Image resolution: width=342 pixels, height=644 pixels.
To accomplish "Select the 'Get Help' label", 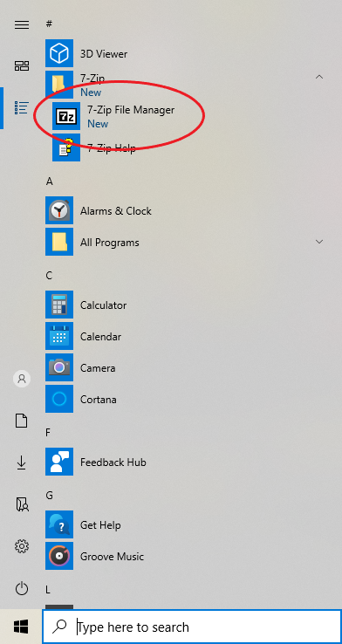I will (x=100, y=525).
